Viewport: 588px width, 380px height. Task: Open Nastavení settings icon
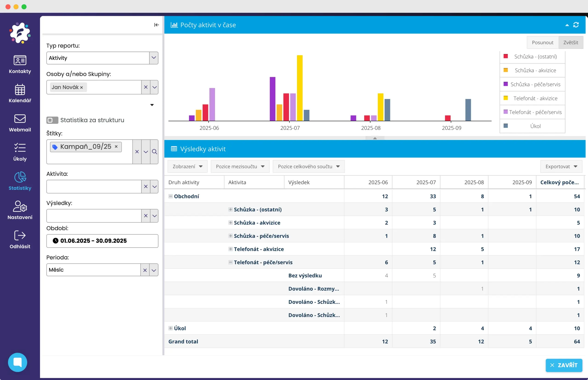tap(20, 207)
